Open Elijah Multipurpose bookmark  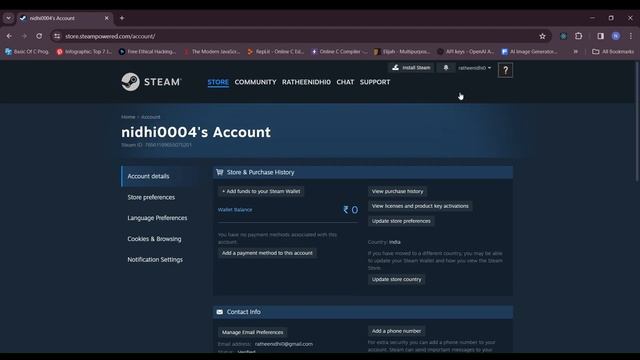click(402, 51)
